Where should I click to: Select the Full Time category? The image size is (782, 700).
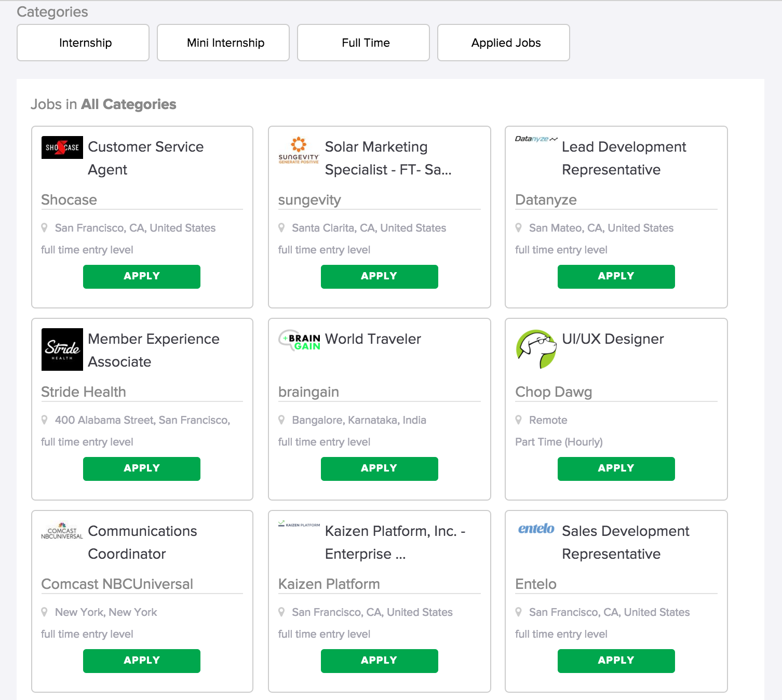pos(363,43)
